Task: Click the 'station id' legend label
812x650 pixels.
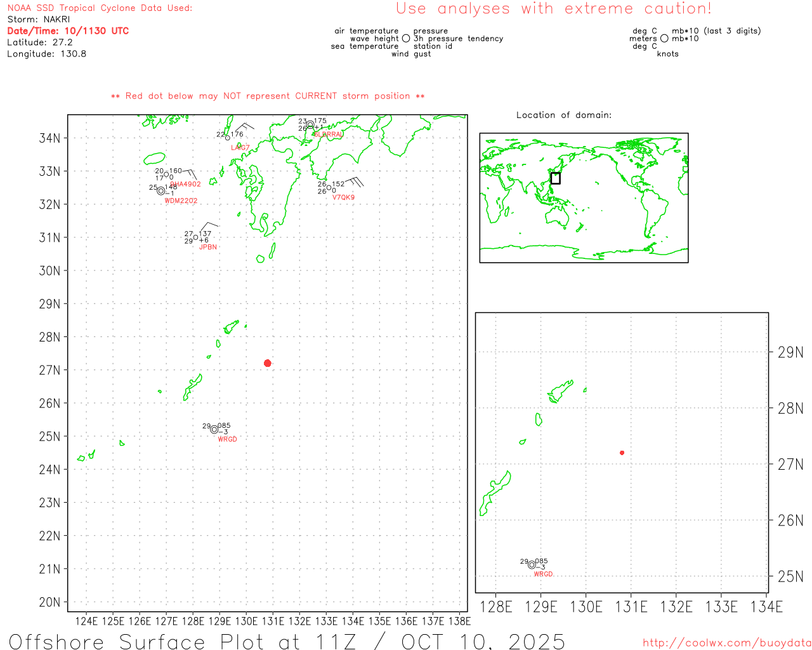Action: point(433,46)
